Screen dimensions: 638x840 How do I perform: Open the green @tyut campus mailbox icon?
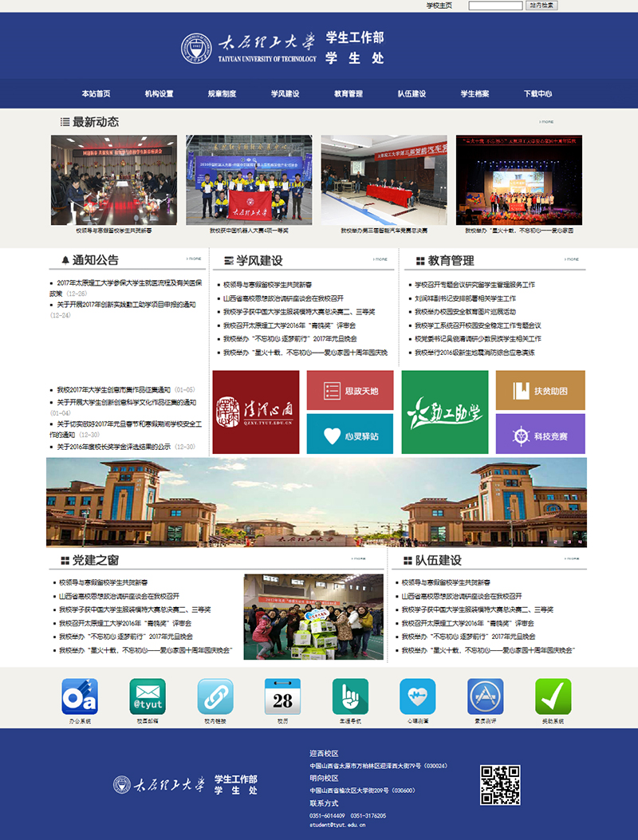coord(148,696)
